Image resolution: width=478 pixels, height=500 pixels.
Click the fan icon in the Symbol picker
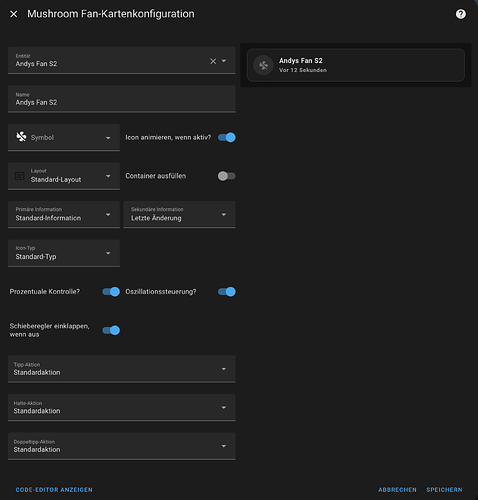[x=21, y=137]
